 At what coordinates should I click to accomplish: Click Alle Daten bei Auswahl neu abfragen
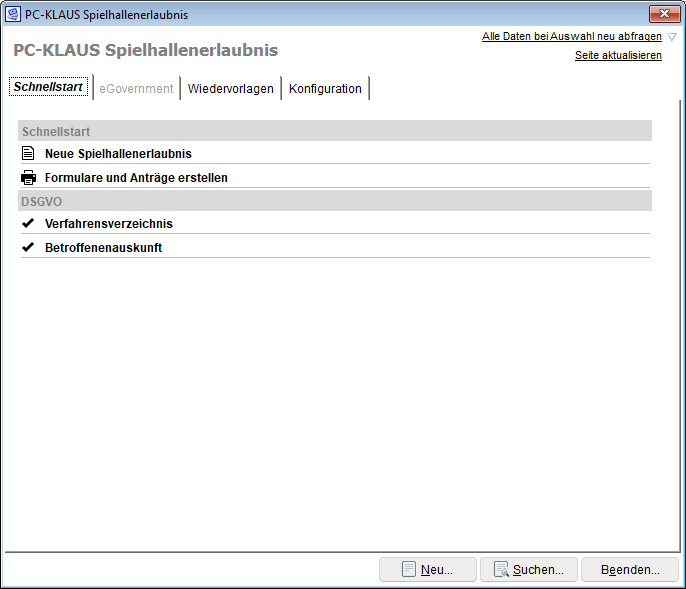572,36
